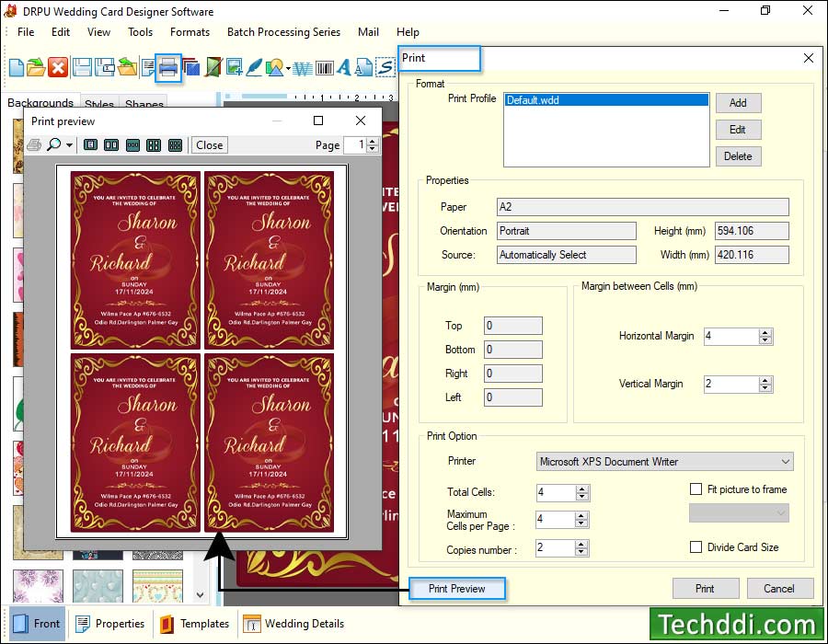
Task: Click the Edit print profile button
Action: click(x=738, y=130)
